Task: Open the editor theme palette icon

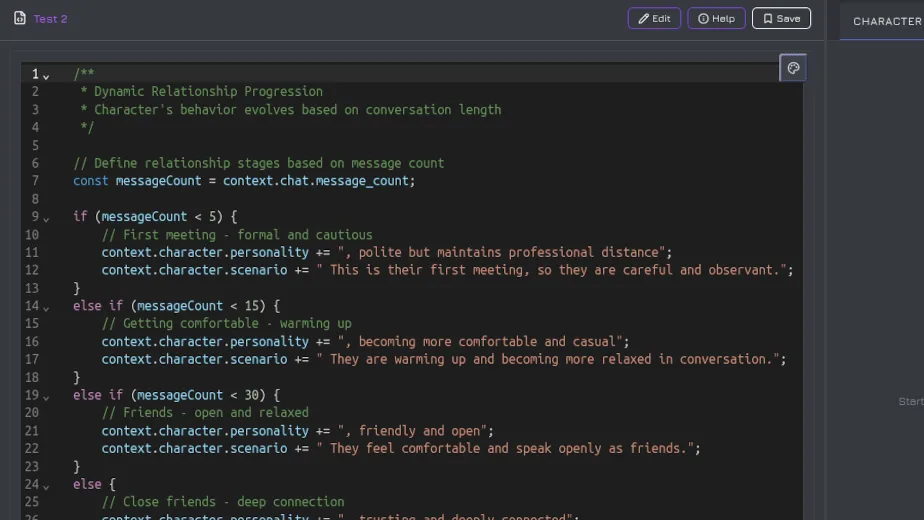Action: [793, 68]
